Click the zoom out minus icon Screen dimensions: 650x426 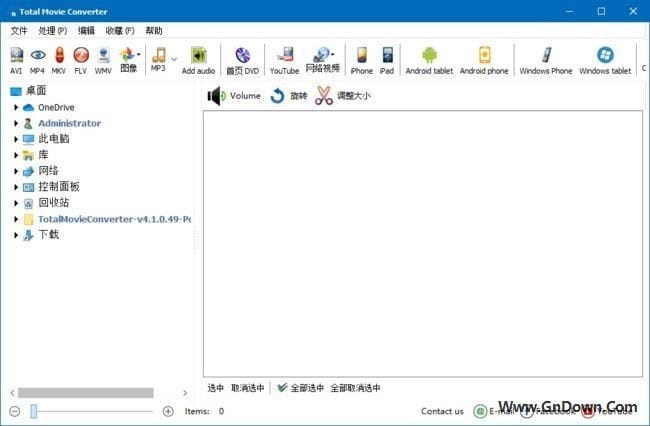[15, 411]
